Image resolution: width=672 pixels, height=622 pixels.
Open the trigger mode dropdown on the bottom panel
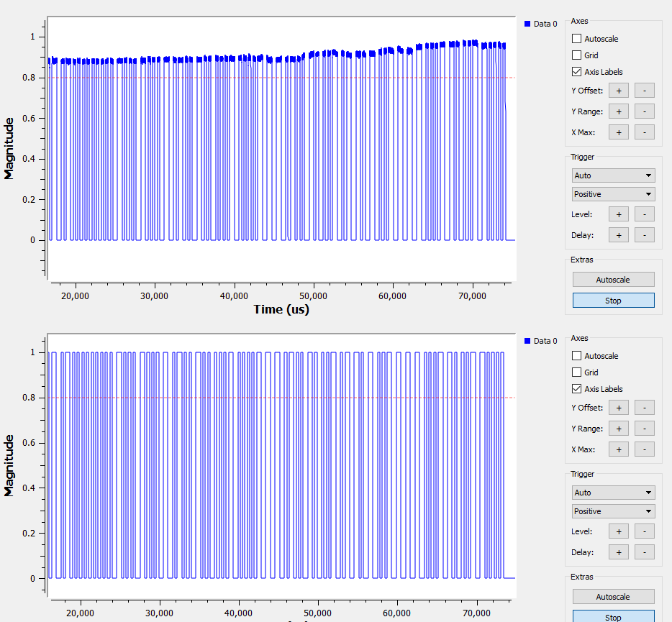click(x=613, y=492)
